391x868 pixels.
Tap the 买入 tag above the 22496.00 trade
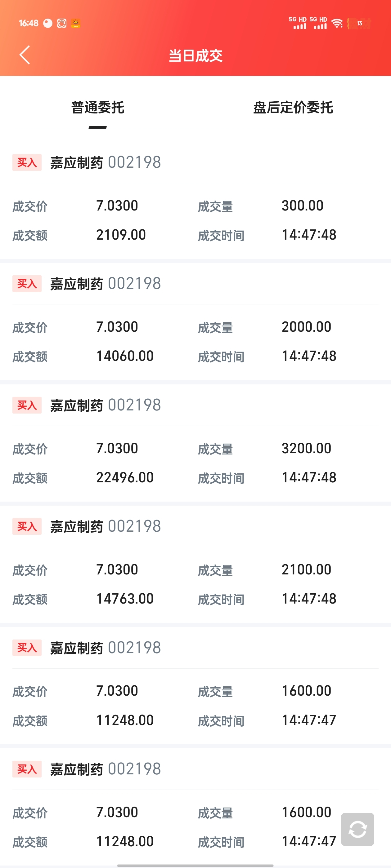click(x=27, y=405)
